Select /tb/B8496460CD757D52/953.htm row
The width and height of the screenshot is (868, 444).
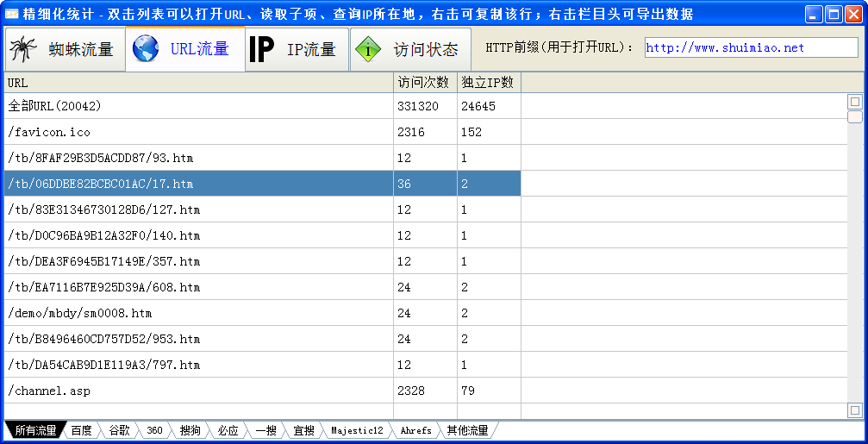click(x=262, y=339)
